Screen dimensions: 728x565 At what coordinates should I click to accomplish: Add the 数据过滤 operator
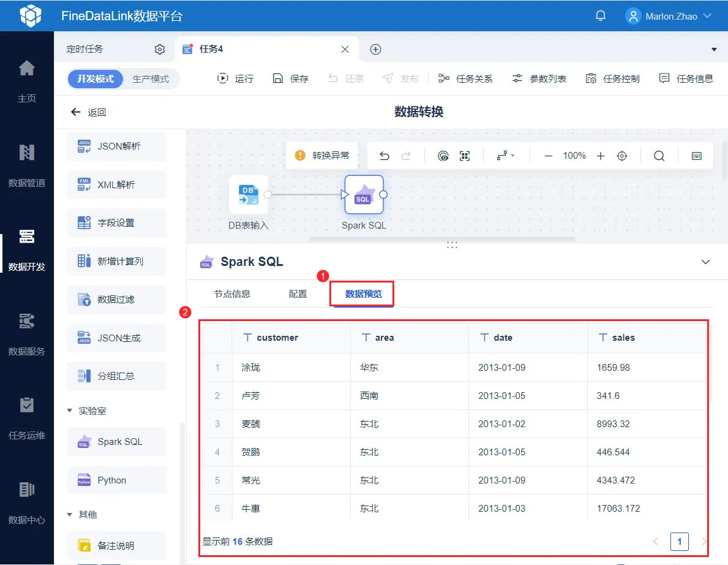click(116, 300)
